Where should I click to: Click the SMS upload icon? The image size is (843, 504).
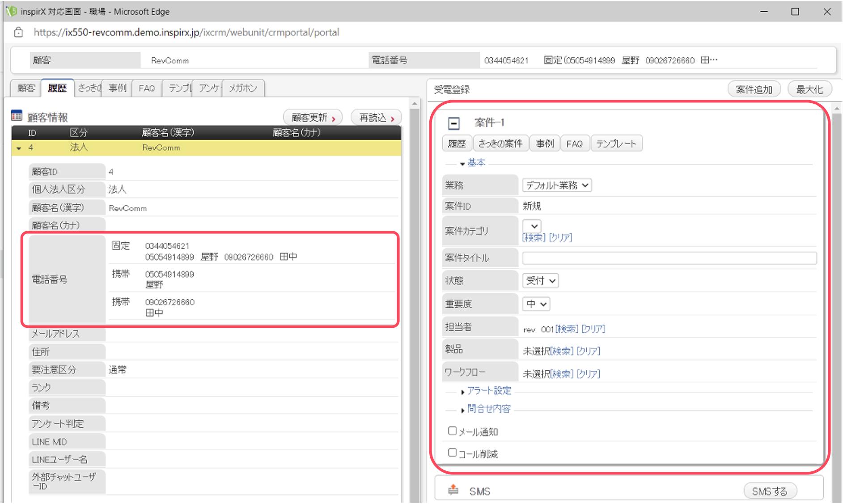point(453,490)
